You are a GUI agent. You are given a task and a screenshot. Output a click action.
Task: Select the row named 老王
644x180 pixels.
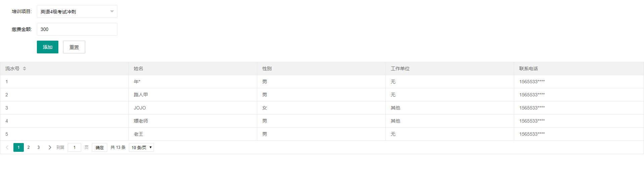(322, 134)
